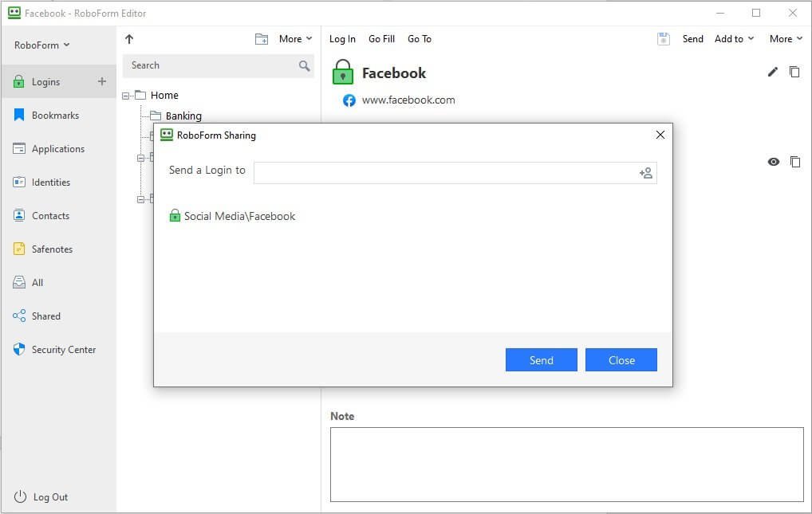Open the RoboForm dropdown menu
This screenshot has height=514, width=812.
click(x=41, y=45)
